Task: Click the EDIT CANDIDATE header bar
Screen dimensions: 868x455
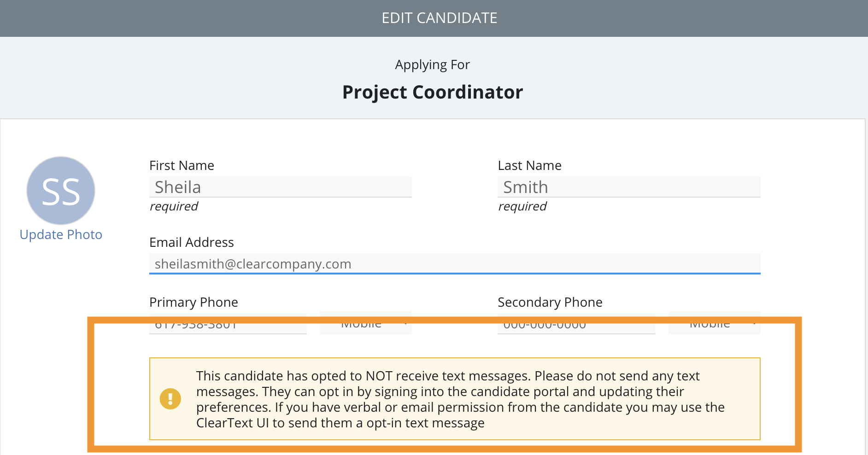Action: [434, 18]
